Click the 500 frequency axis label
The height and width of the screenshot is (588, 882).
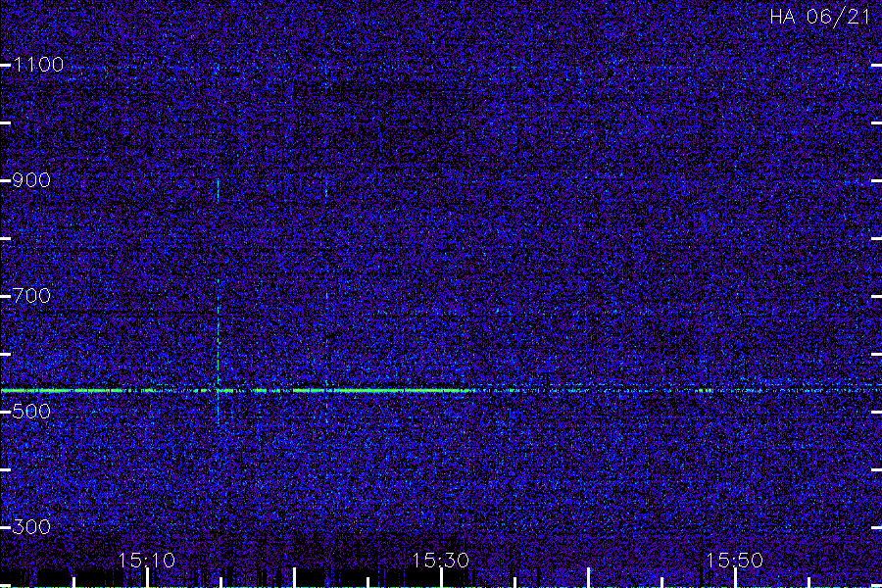point(31,412)
